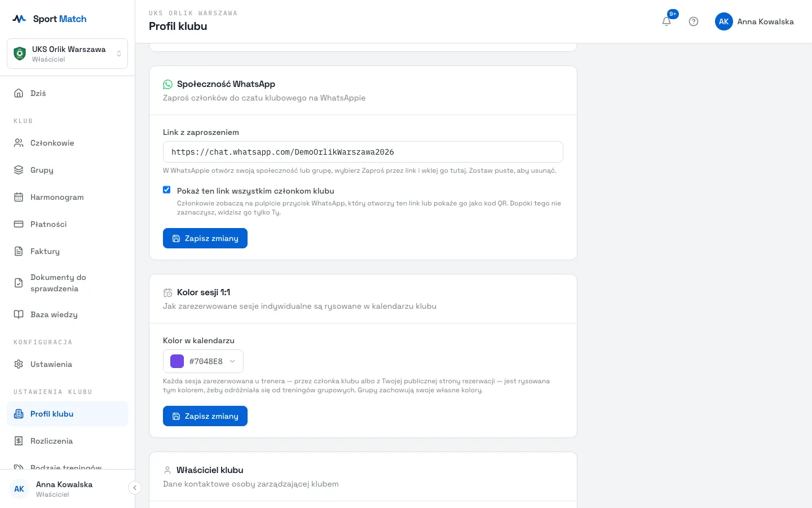
Task: Click the AK avatar in the header
Action: point(724,21)
